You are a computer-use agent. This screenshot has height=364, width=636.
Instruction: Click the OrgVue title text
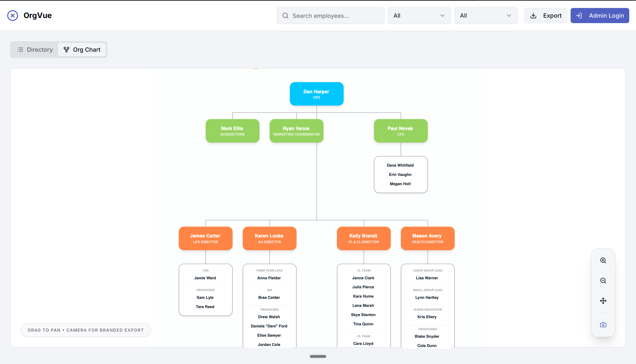(37, 16)
